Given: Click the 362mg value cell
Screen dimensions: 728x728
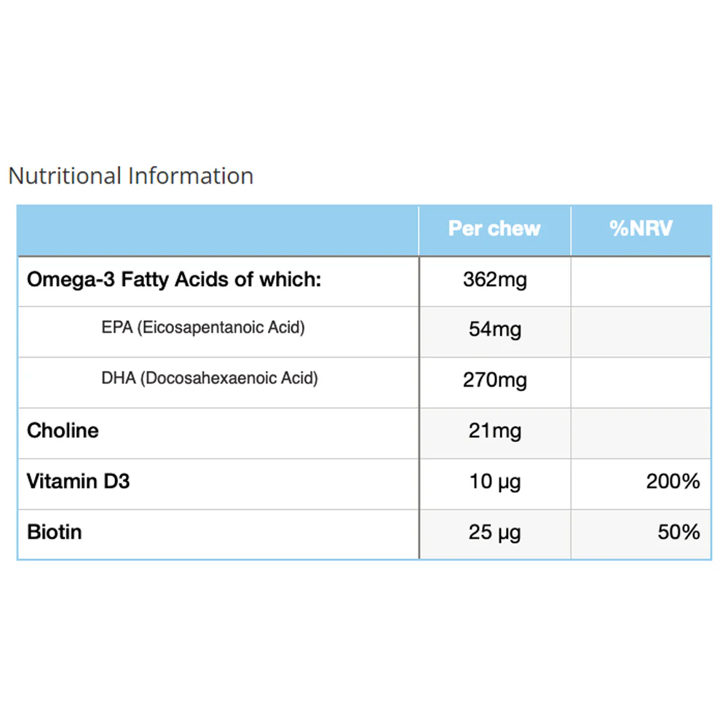Looking at the screenshot, I should [x=495, y=280].
